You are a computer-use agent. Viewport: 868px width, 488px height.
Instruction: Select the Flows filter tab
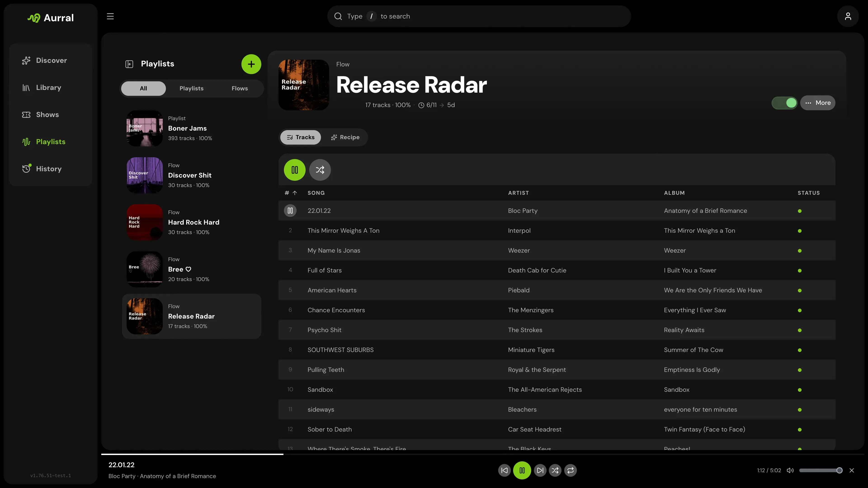coord(240,88)
